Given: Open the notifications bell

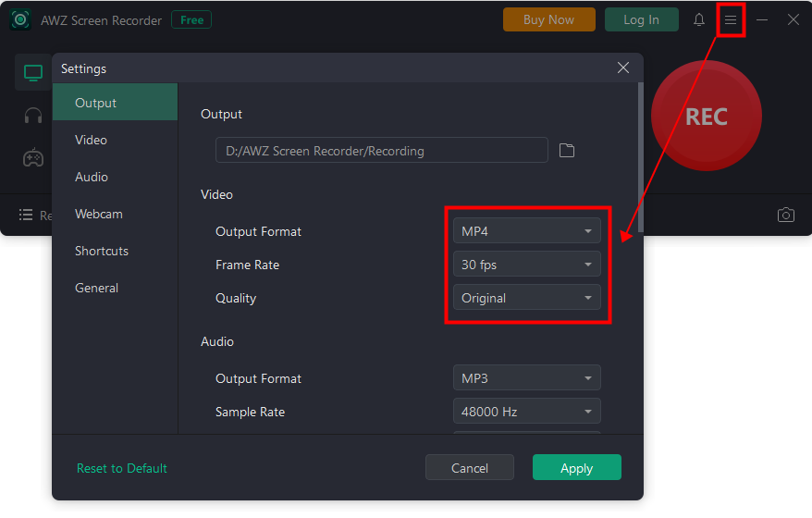Looking at the screenshot, I should (x=698, y=20).
